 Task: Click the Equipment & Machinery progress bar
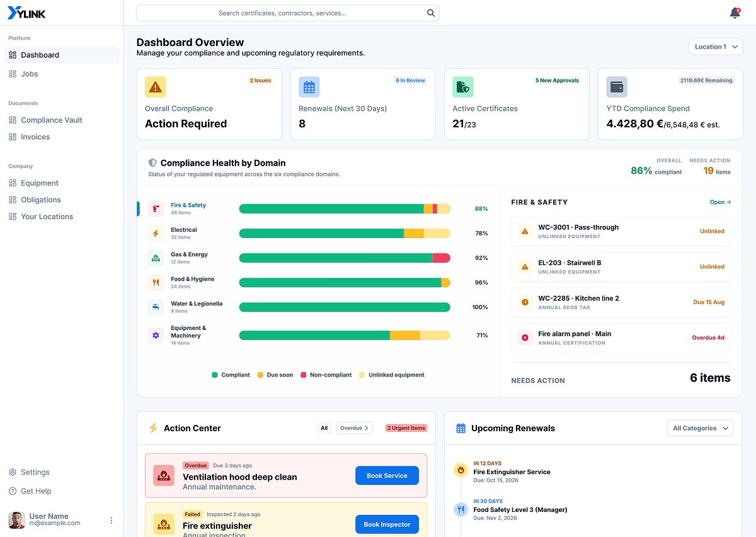click(345, 336)
